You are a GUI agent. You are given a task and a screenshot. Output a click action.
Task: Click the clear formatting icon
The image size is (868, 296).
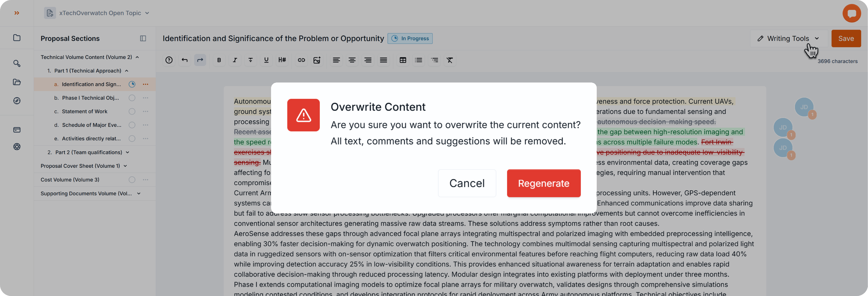point(449,60)
